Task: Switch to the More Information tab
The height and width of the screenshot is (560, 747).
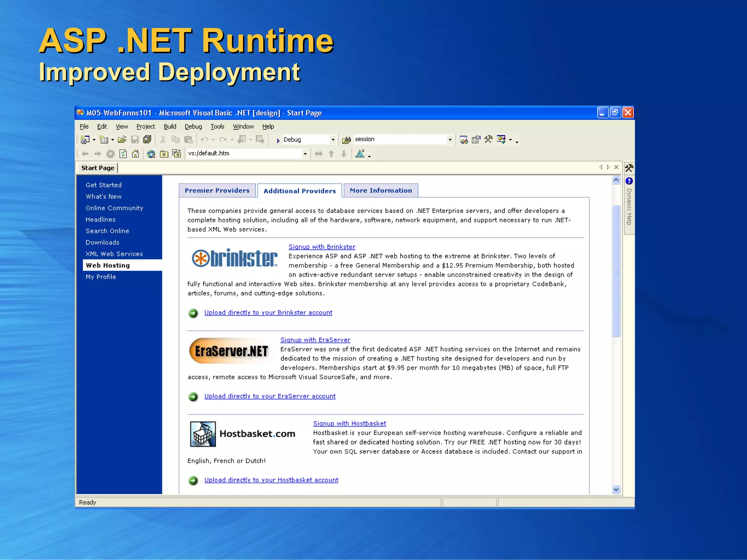Action: [x=381, y=190]
